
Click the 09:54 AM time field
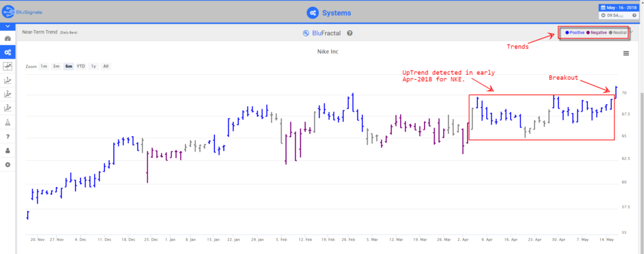pyautogui.click(x=618, y=16)
